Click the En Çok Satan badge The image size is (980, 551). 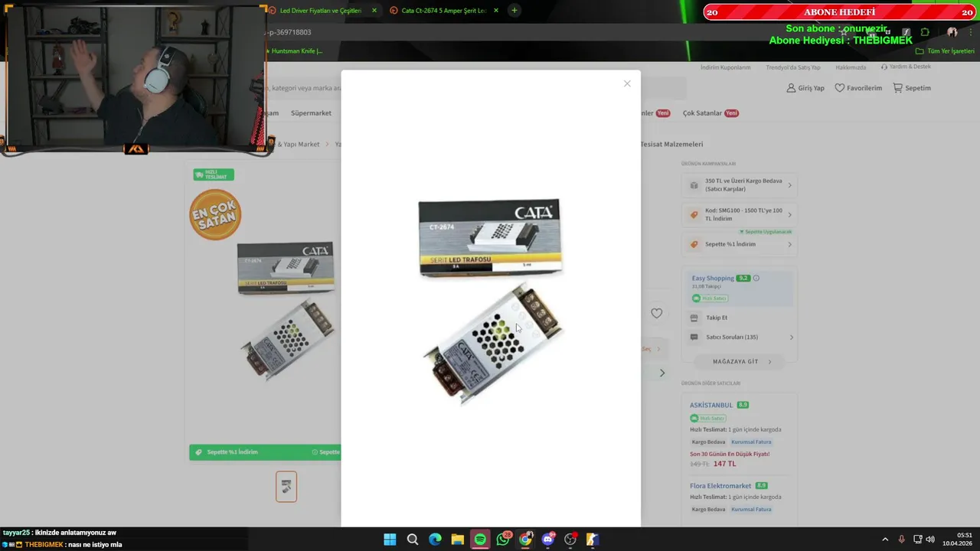(215, 215)
